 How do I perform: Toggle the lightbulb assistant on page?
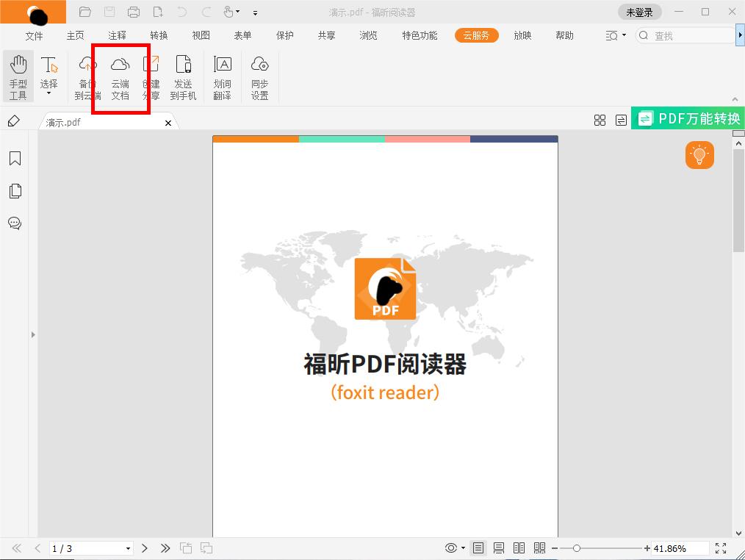pos(699,155)
